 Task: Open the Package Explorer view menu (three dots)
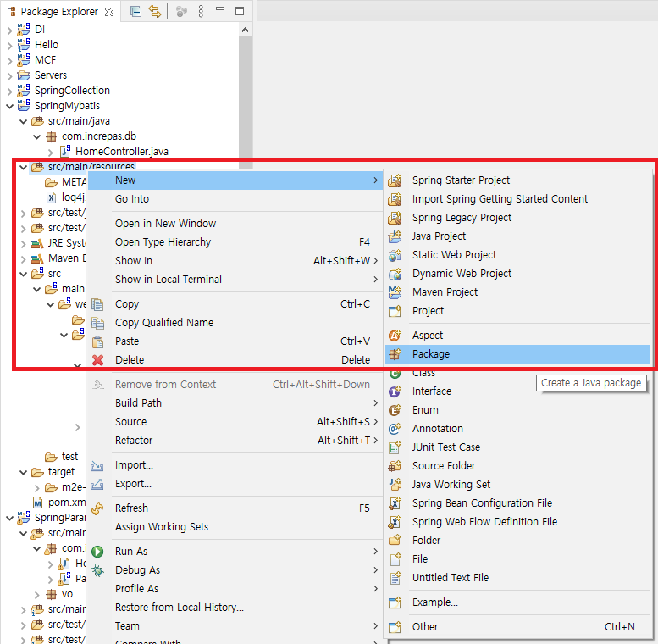pyautogui.click(x=201, y=11)
